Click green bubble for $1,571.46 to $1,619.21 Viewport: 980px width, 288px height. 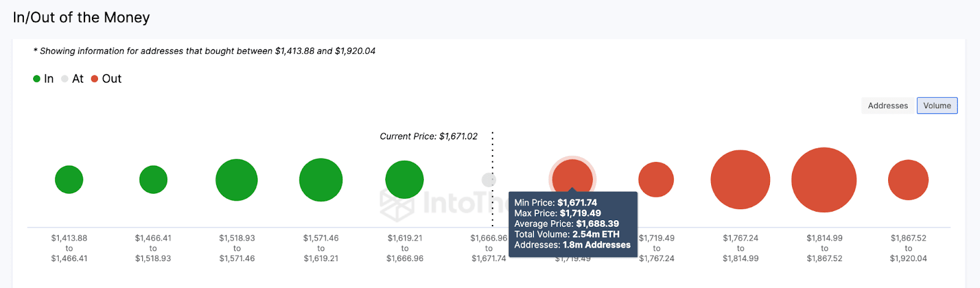(x=320, y=180)
